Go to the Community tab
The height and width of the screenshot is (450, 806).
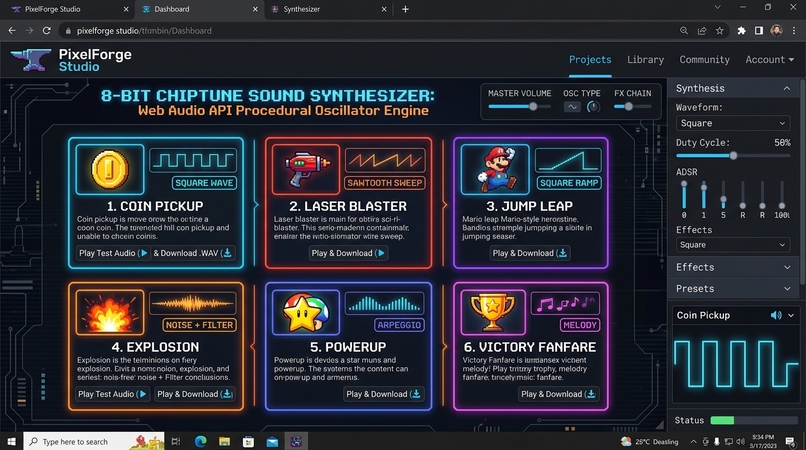(704, 60)
